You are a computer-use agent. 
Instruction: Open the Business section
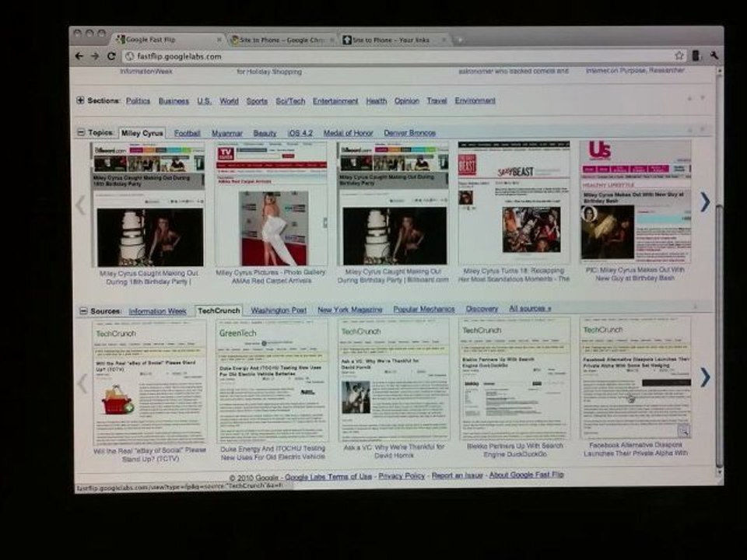[174, 101]
